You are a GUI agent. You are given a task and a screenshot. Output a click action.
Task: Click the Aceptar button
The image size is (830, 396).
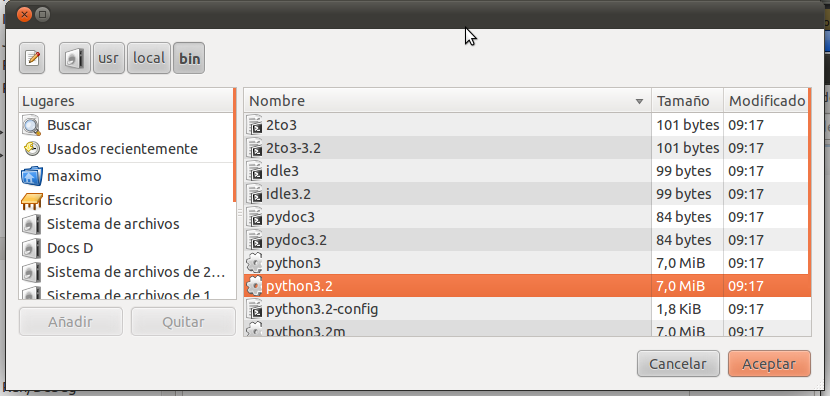tap(769, 364)
